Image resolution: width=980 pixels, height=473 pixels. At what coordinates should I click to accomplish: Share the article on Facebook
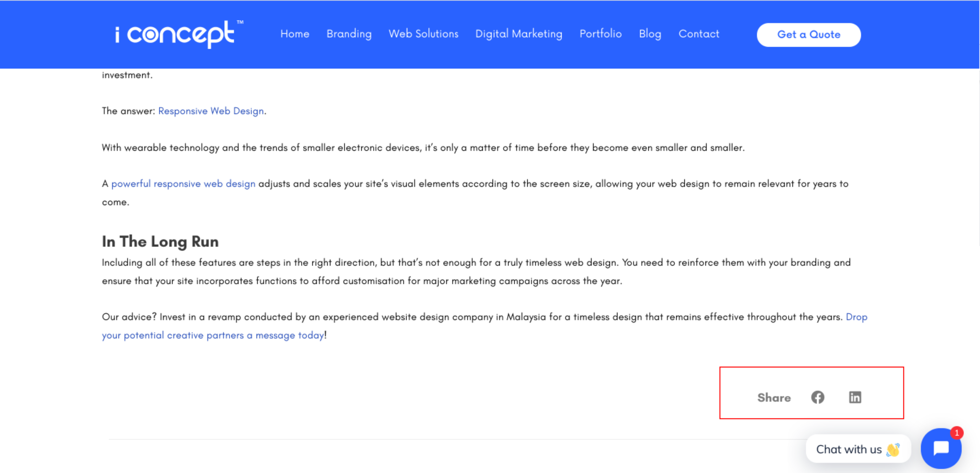[818, 397]
